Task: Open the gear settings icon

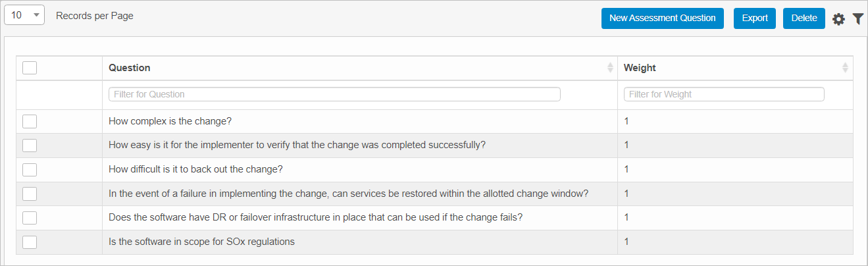Action: (838, 19)
